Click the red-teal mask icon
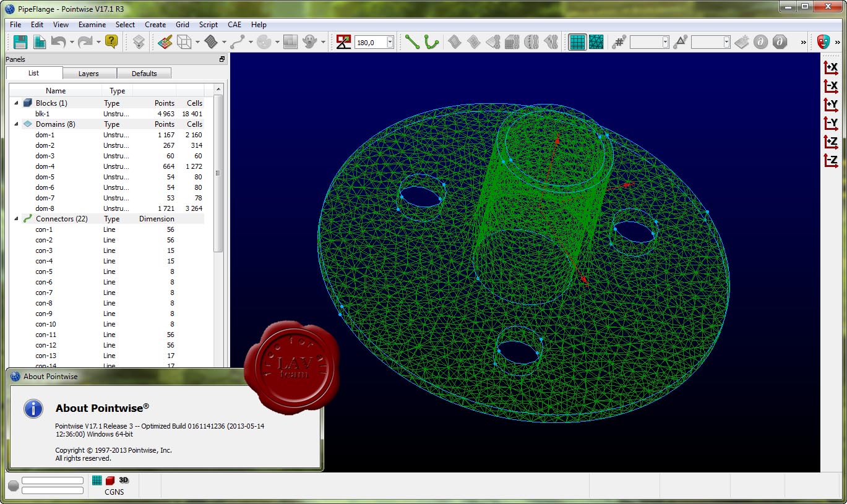847x504 pixels. tap(823, 41)
